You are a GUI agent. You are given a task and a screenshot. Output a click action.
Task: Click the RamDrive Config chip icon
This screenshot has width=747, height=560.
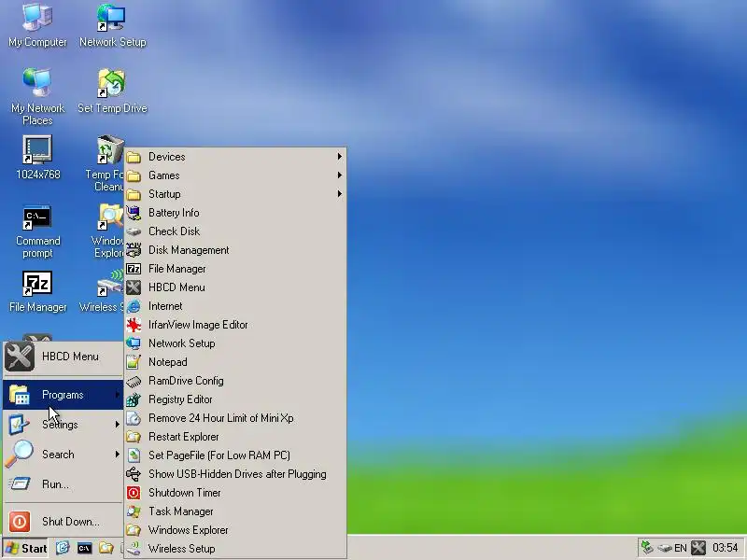[134, 381]
